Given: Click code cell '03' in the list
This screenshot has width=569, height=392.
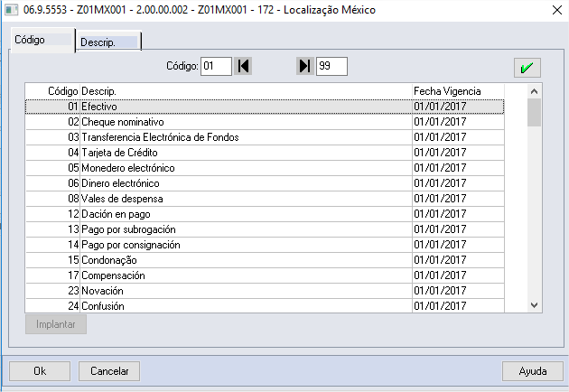Looking at the screenshot, I should [52, 137].
